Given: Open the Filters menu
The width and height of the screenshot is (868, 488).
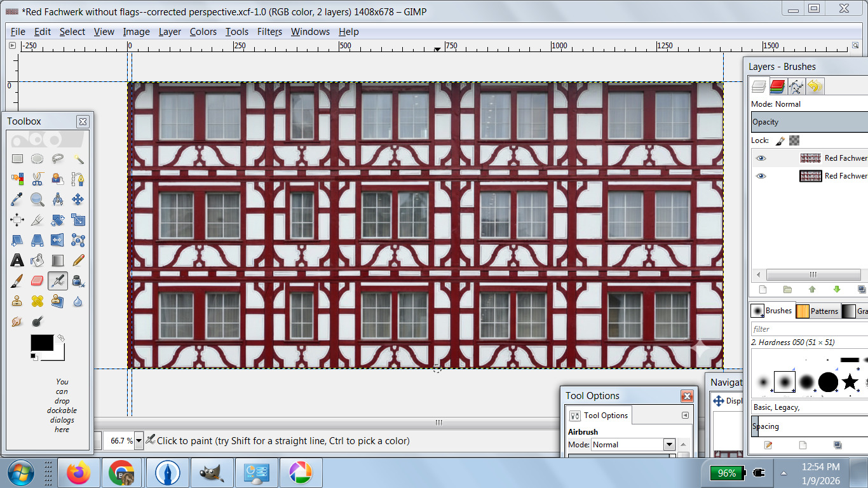Looking at the screenshot, I should [269, 32].
